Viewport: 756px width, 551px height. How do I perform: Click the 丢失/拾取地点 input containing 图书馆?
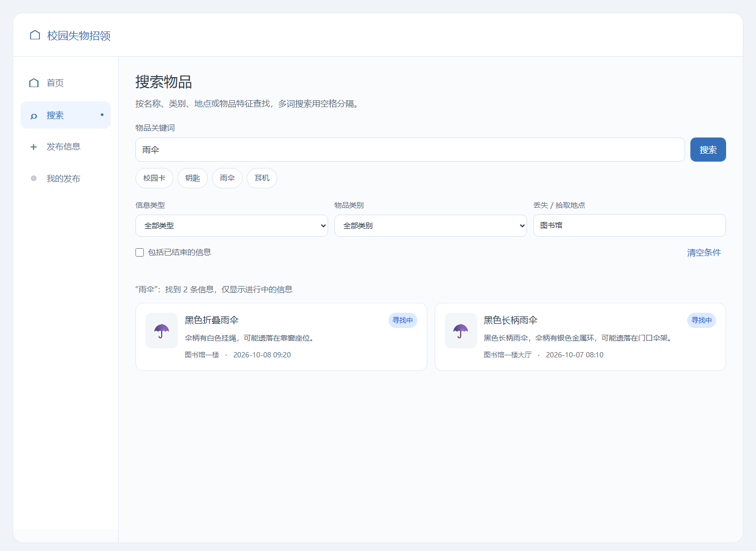tap(629, 225)
